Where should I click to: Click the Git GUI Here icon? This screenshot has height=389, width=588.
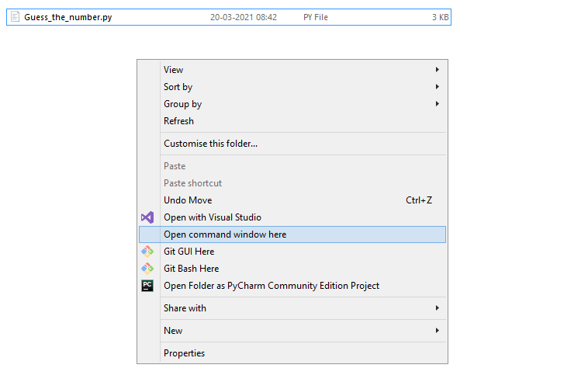[x=147, y=252]
